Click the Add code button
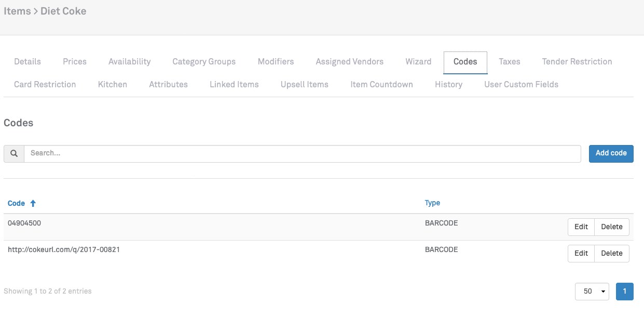The height and width of the screenshot is (330, 644). click(x=611, y=153)
